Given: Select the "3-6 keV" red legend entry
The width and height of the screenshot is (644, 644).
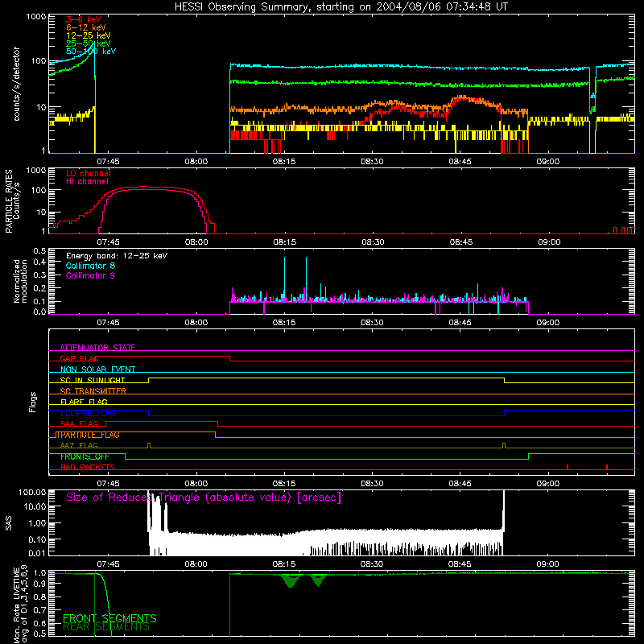Looking at the screenshot, I should 84,19.
